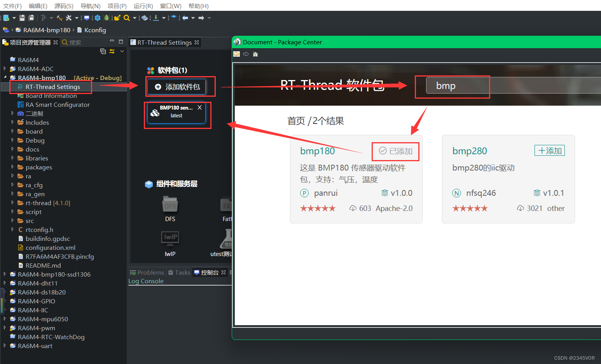Go forward with the toolbar right arrow
The height and width of the screenshot is (364, 601).
(201, 18)
